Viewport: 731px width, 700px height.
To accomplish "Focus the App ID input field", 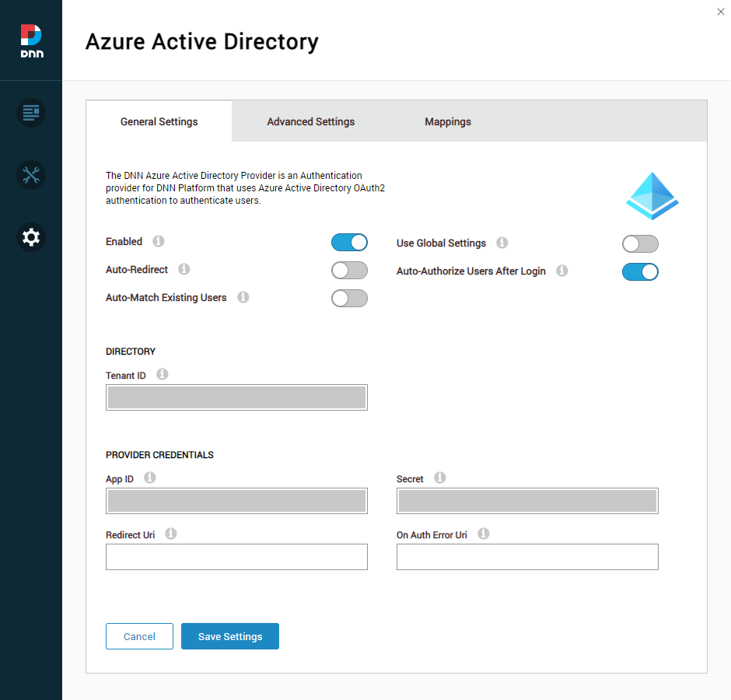I will 237,501.
